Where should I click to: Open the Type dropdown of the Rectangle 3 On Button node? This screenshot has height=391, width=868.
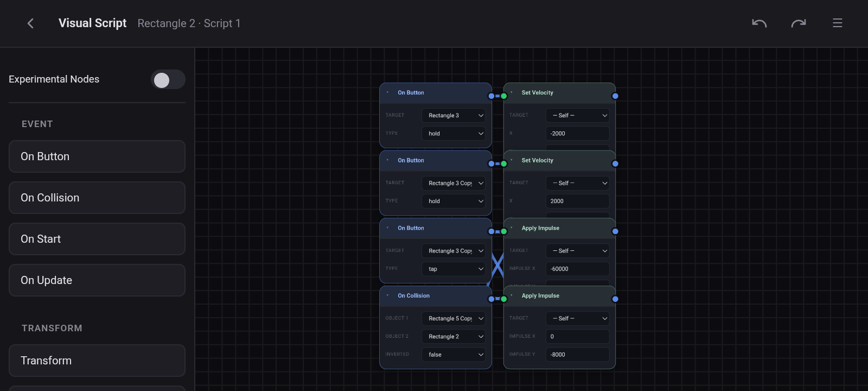coord(454,133)
